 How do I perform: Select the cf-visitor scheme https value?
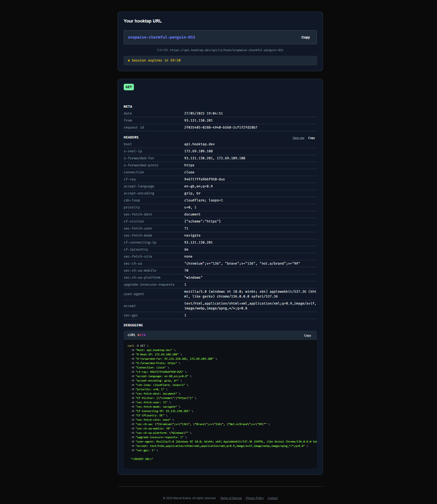tap(202, 221)
